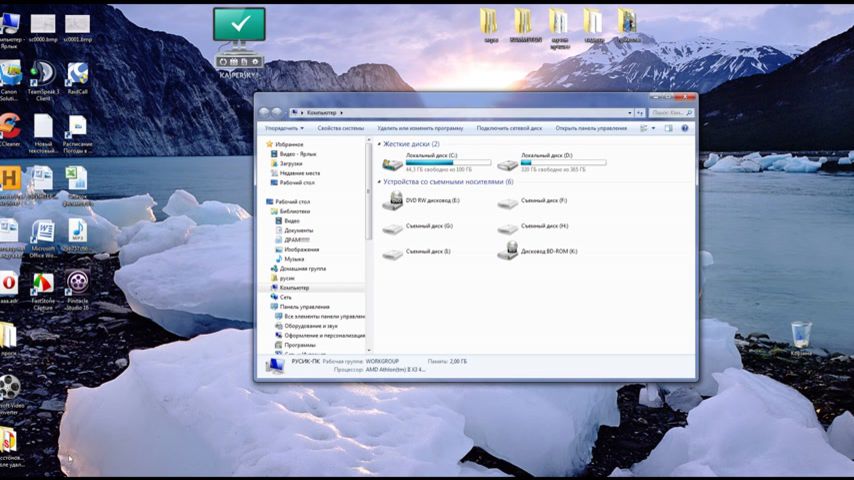Screen dimensions: 854x480
Task: Select Видео - Ярлык in Favorites
Action: 297,154
